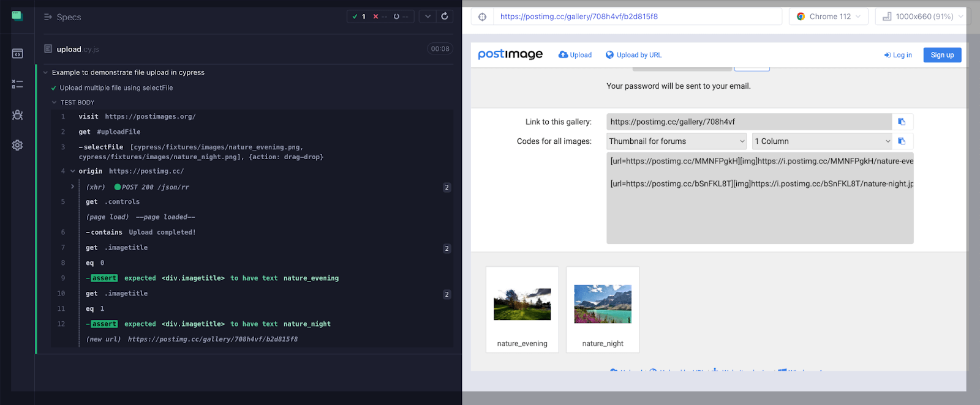Collapse the TEST BODY section
This screenshot has width=980, height=405.
(55, 103)
